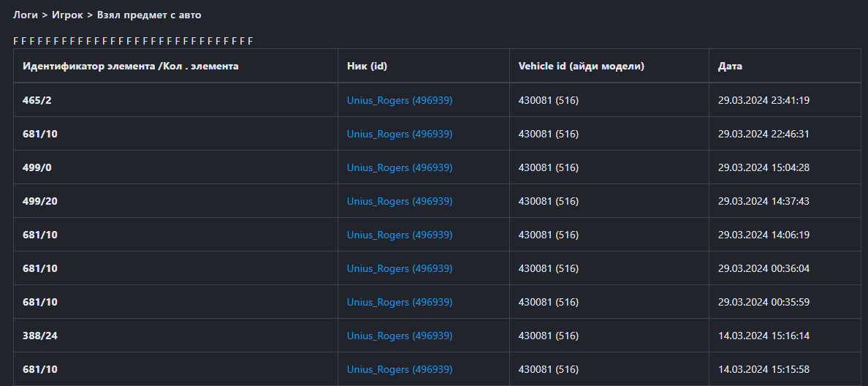The width and height of the screenshot is (868, 386).
Task: Click the "Ник (id)" column header
Action: [367, 66]
